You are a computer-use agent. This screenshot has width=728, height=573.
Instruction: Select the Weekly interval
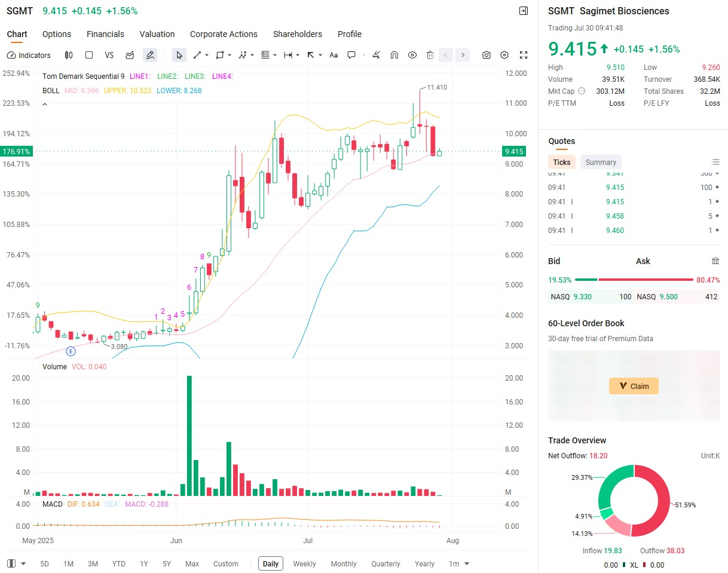(305, 563)
